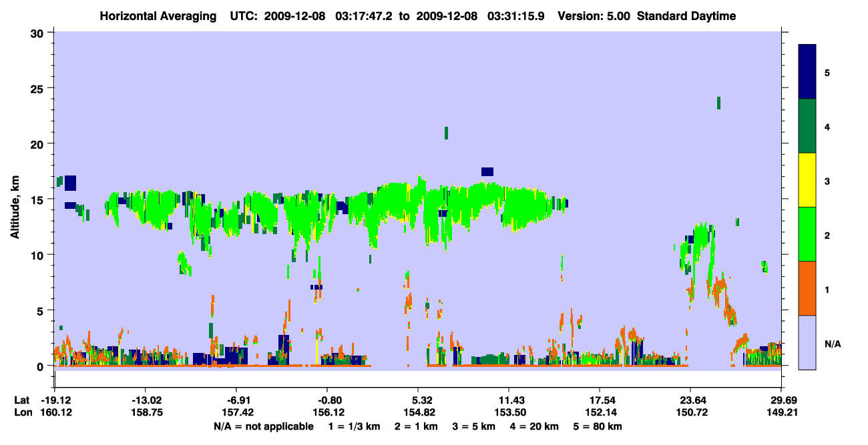Click the y-axis tick label 25

39,88
